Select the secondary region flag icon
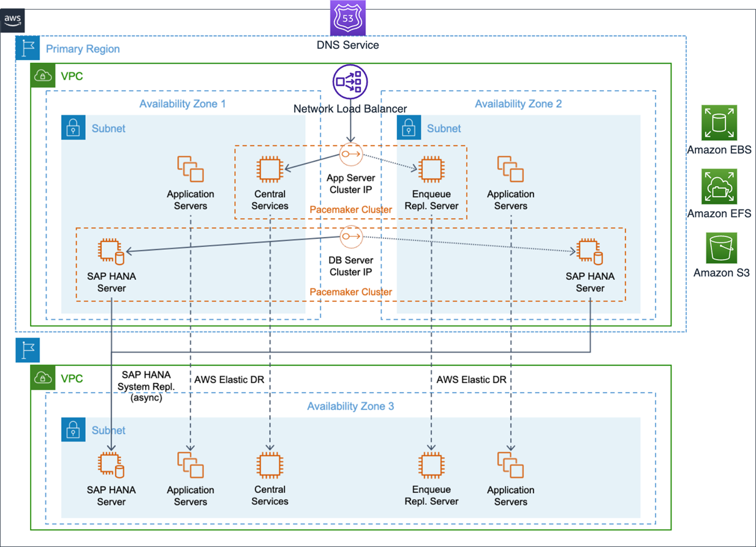 point(28,350)
